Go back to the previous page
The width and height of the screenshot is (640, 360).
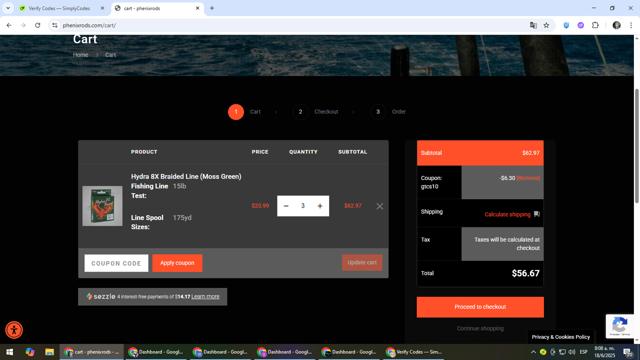click(9, 25)
